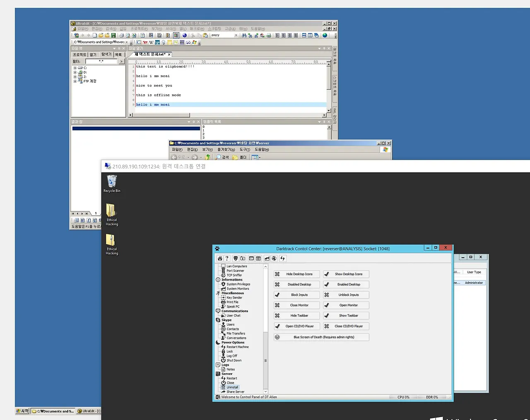Viewport: 530px width, 420px height.
Task: Click the globe icon at UltraEdit toolbar end
Action: (x=325, y=36)
